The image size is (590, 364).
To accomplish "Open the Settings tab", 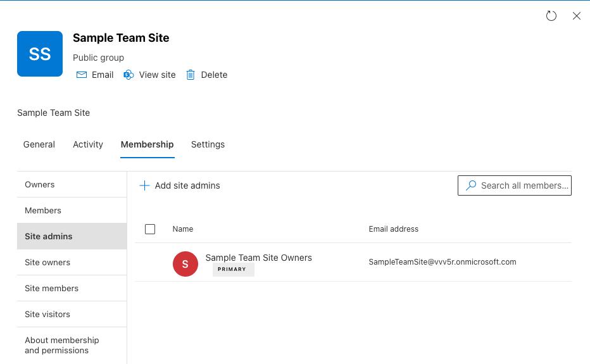I will [208, 144].
